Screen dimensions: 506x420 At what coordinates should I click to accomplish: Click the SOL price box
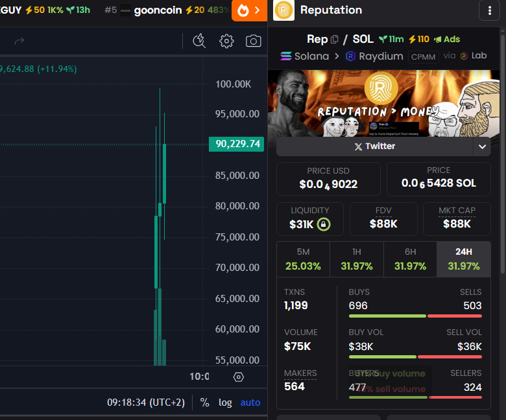point(439,179)
